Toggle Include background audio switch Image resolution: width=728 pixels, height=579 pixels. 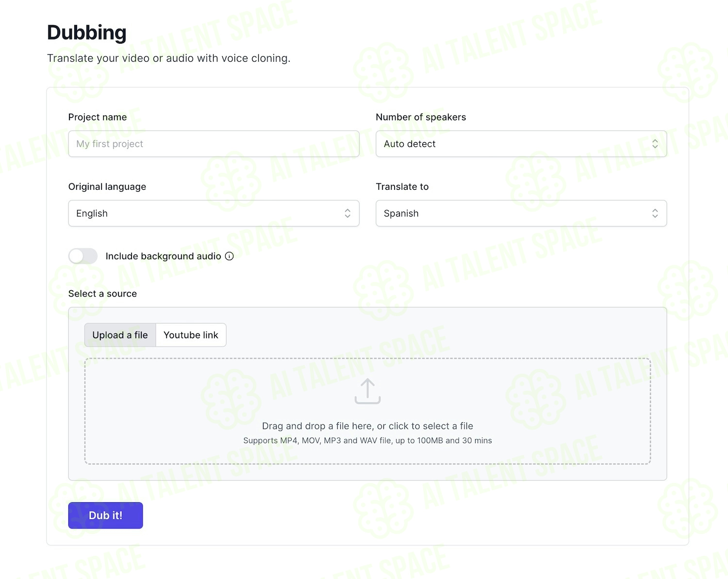pos(83,256)
